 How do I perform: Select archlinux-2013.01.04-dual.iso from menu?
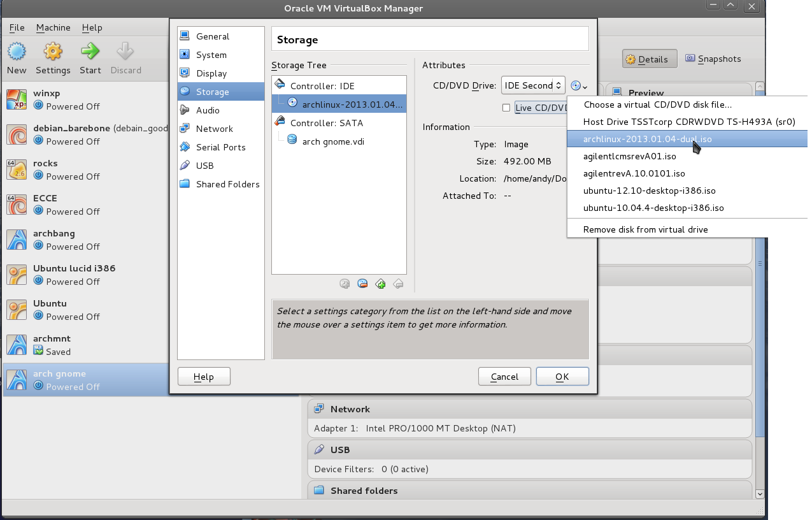687,139
